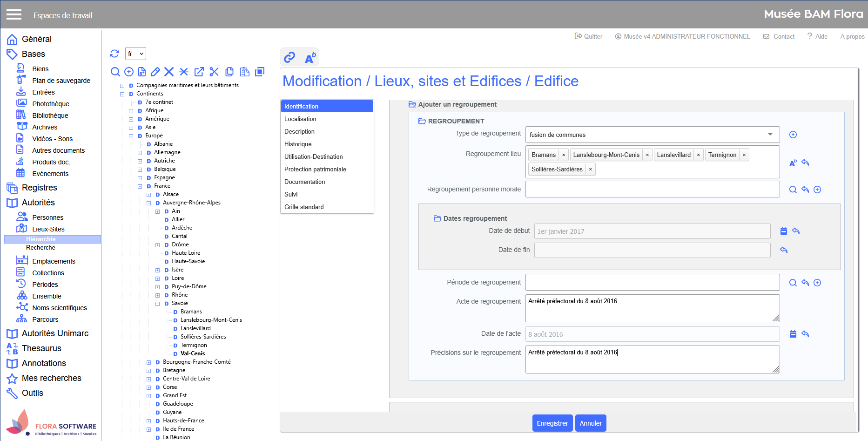The width and height of the screenshot is (868, 441).
Task: Click the search magnifier in tree toolbar
Action: pos(115,72)
